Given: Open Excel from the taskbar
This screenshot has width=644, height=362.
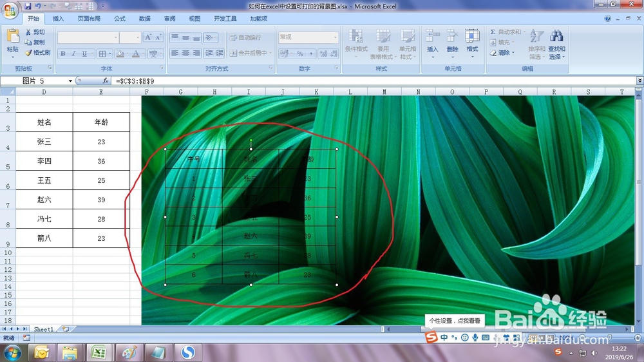Looking at the screenshot, I should pos(99,352).
